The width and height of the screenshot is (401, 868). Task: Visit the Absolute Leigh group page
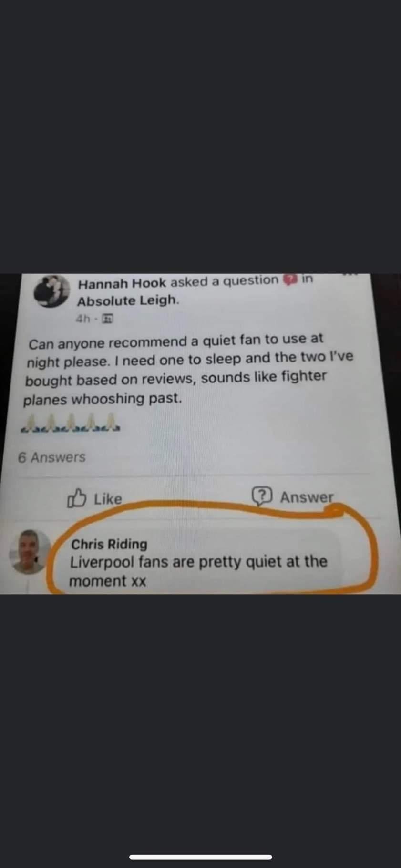(128, 301)
